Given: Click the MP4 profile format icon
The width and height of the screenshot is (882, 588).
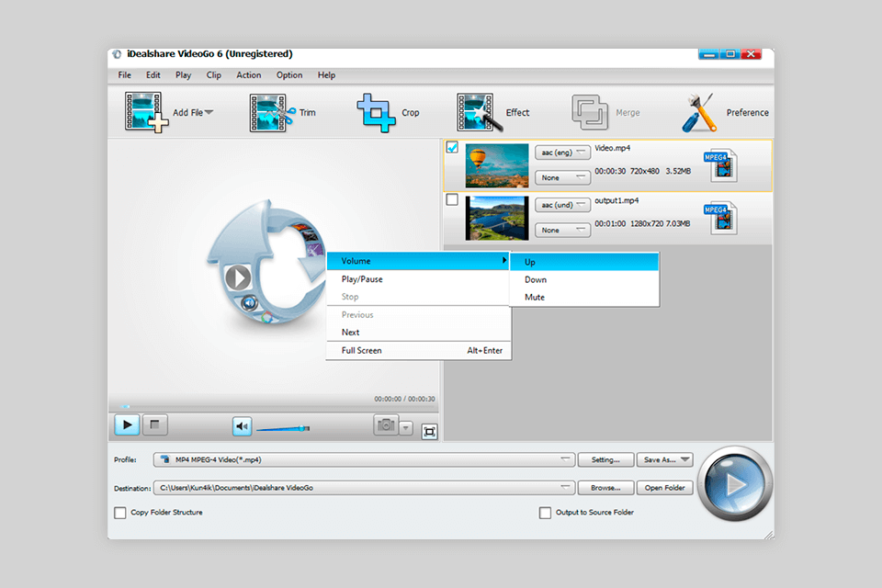Looking at the screenshot, I should click(x=165, y=459).
